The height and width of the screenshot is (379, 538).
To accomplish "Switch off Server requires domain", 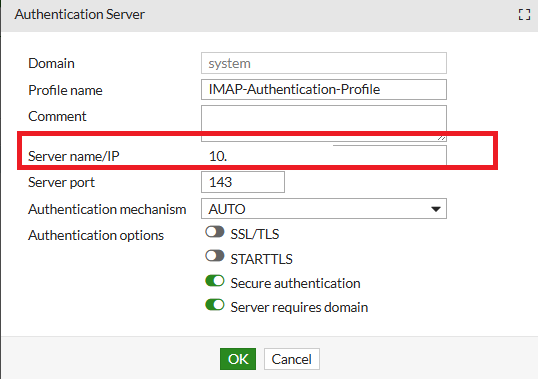I will tap(215, 305).
